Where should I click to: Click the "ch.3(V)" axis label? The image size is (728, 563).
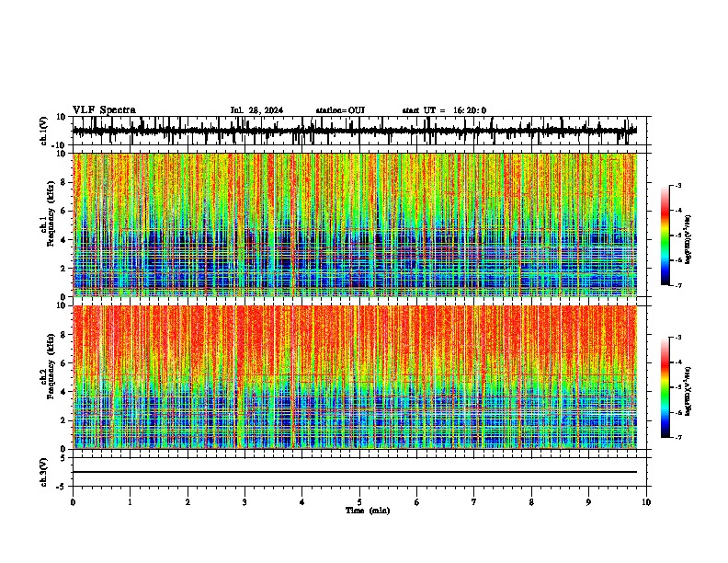(44, 472)
